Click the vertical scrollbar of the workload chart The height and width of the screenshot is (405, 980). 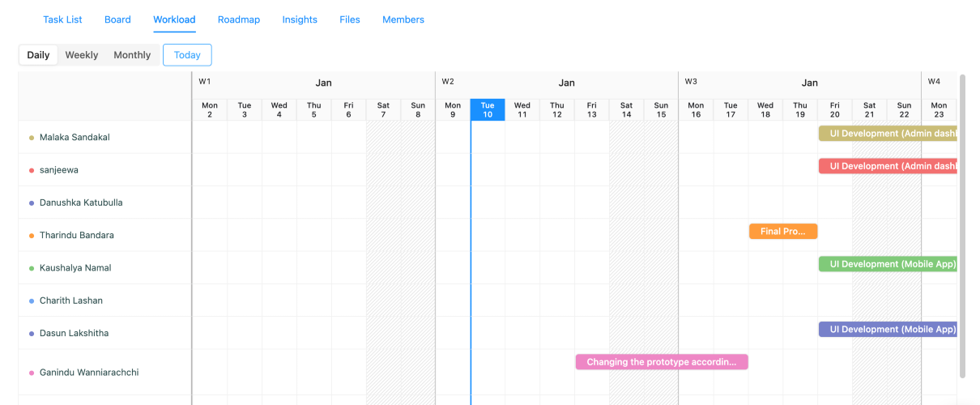click(x=962, y=226)
